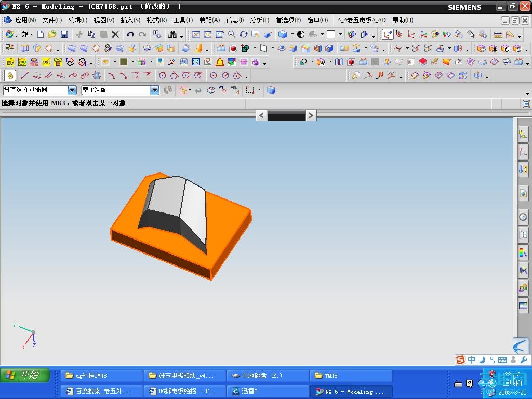Image resolution: width=532 pixels, height=399 pixels.
Task: Click the open book icon in third row
Action: (339, 62)
